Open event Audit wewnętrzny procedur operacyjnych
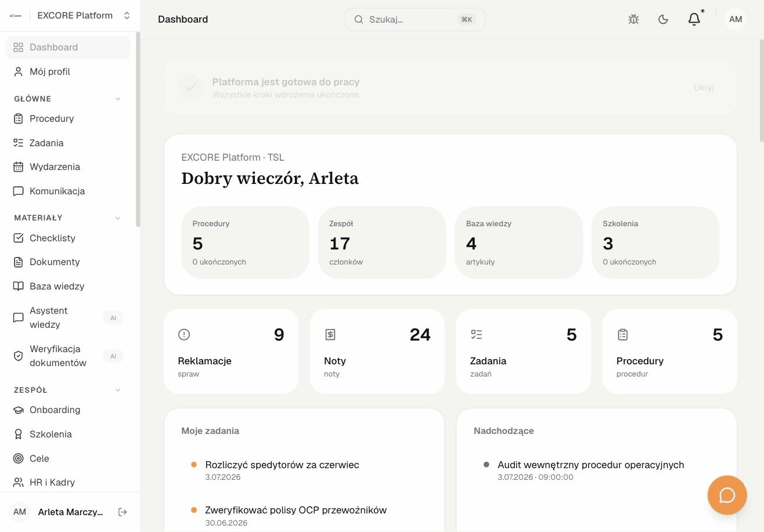 [591, 465]
